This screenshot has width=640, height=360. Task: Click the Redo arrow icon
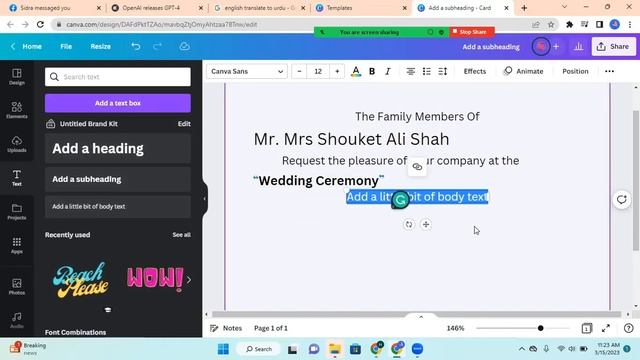tap(158, 47)
